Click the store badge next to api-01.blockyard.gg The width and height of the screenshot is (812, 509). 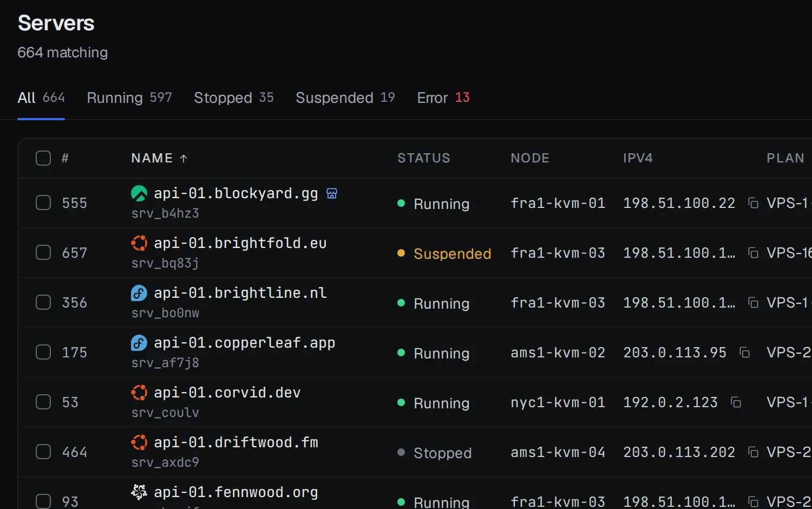(x=332, y=193)
